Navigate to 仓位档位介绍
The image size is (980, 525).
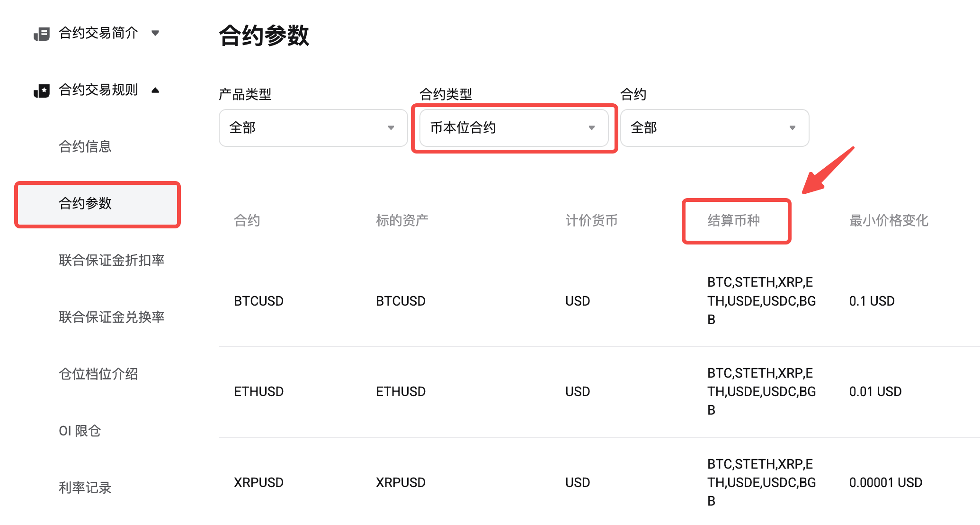(x=98, y=374)
